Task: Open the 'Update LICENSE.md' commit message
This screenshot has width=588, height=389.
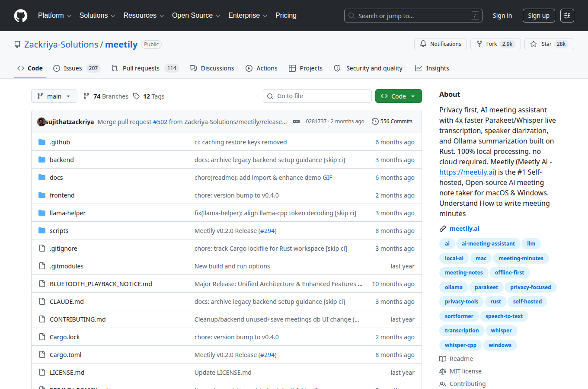Action: click(x=223, y=373)
